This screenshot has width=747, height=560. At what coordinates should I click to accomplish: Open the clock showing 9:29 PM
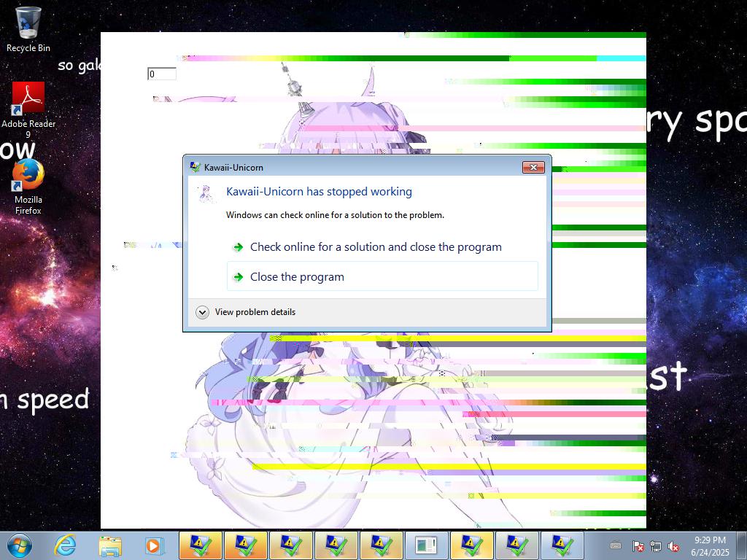(710, 545)
